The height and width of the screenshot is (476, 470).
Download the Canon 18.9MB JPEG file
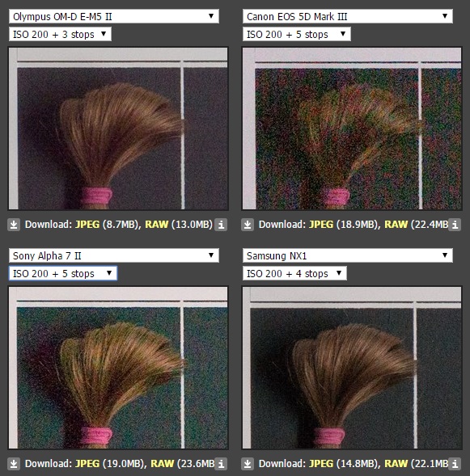[x=321, y=225]
